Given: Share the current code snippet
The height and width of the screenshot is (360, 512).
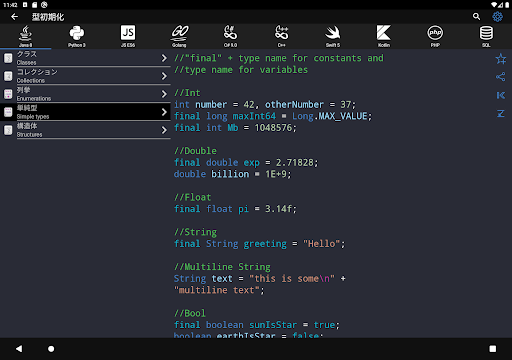Looking at the screenshot, I should [501, 77].
